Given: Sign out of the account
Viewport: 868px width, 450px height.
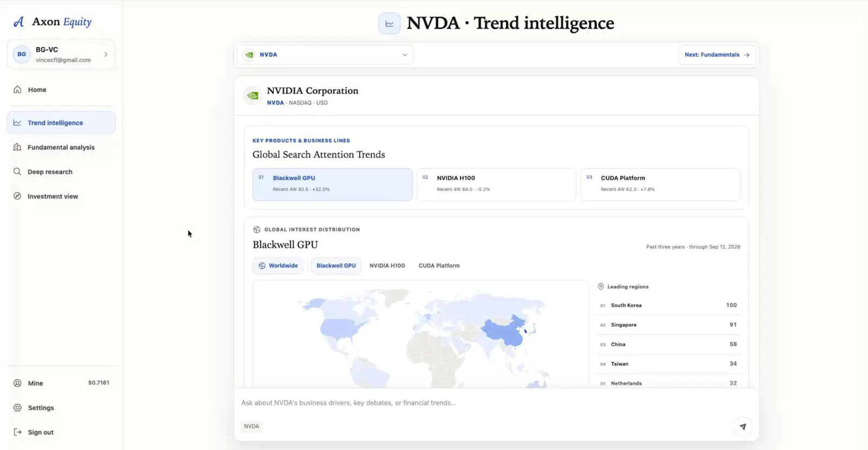Looking at the screenshot, I should tap(61, 432).
